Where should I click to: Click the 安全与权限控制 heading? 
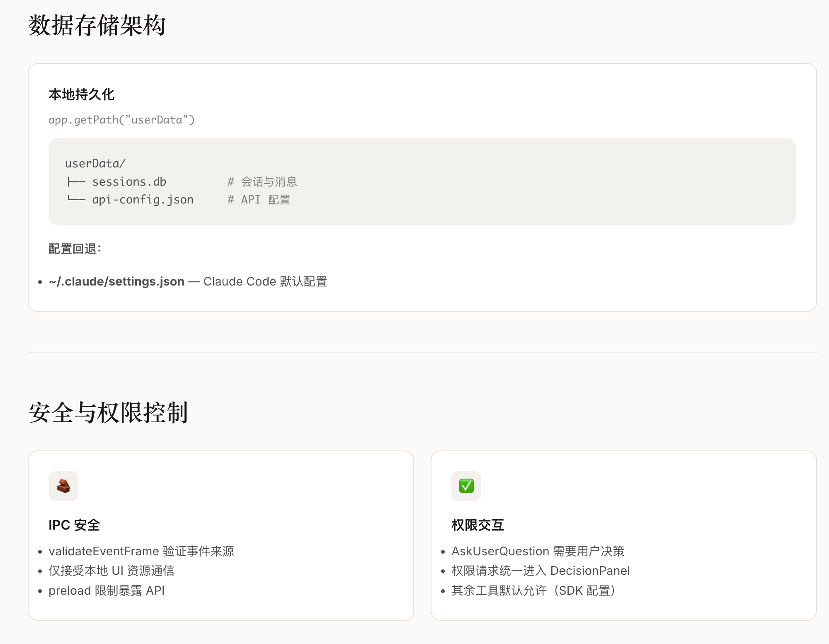pyautogui.click(x=108, y=413)
